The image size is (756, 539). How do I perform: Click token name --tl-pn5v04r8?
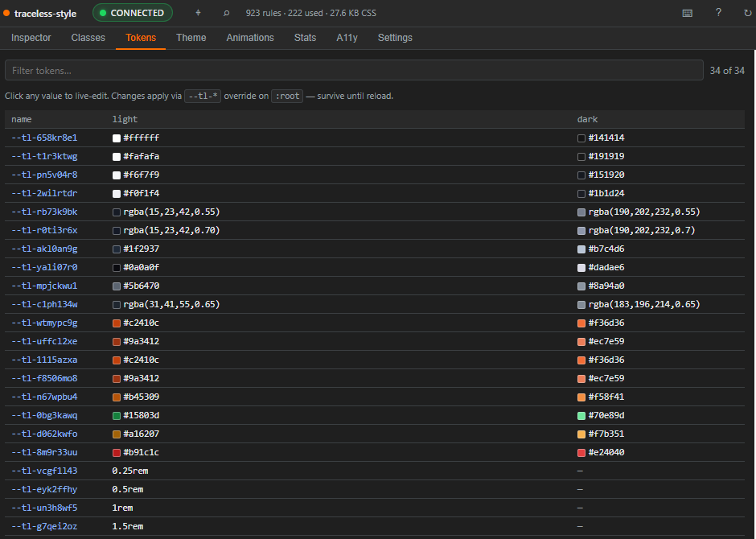(44, 175)
